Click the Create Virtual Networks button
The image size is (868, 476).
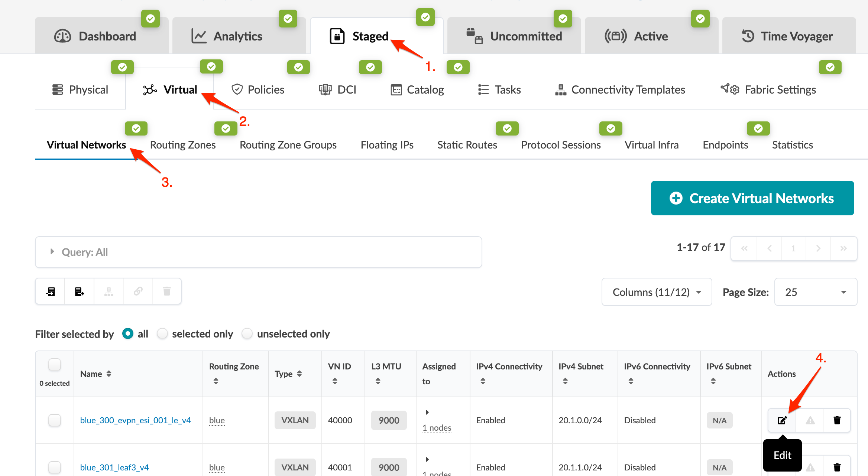pyautogui.click(x=752, y=198)
